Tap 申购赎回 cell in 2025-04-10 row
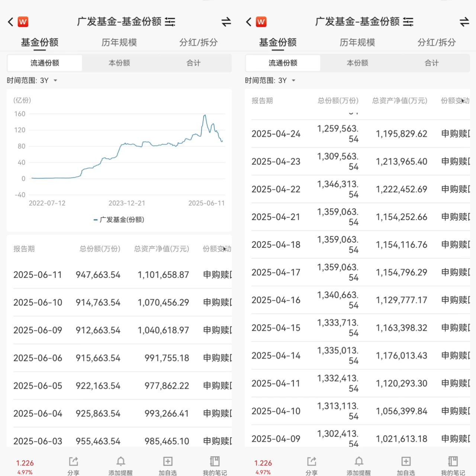The height and width of the screenshot is (476, 476). pos(456,411)
